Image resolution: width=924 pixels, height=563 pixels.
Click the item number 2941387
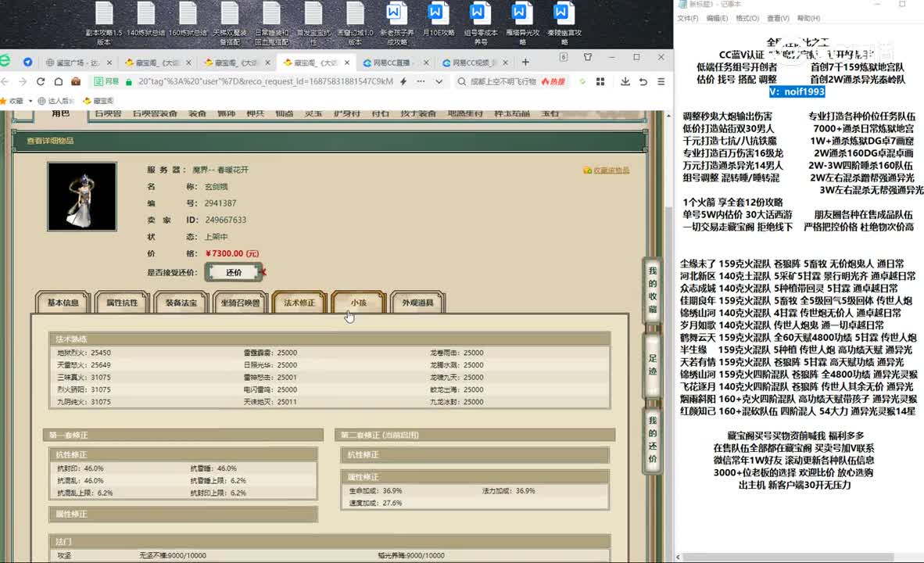tap(220, 203)
